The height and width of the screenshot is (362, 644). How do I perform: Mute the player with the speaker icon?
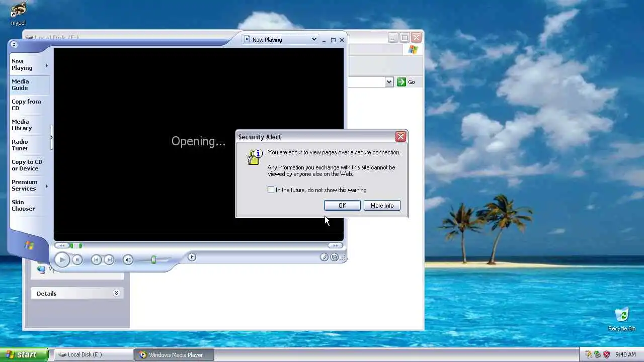pos(128,259)
